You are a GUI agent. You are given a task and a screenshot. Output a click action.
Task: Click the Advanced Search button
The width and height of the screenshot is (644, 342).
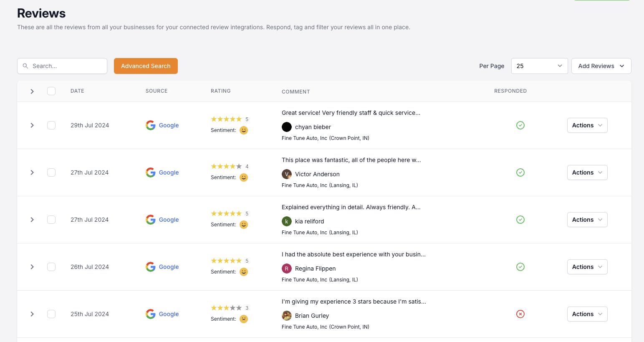click(x=146, y=66)
